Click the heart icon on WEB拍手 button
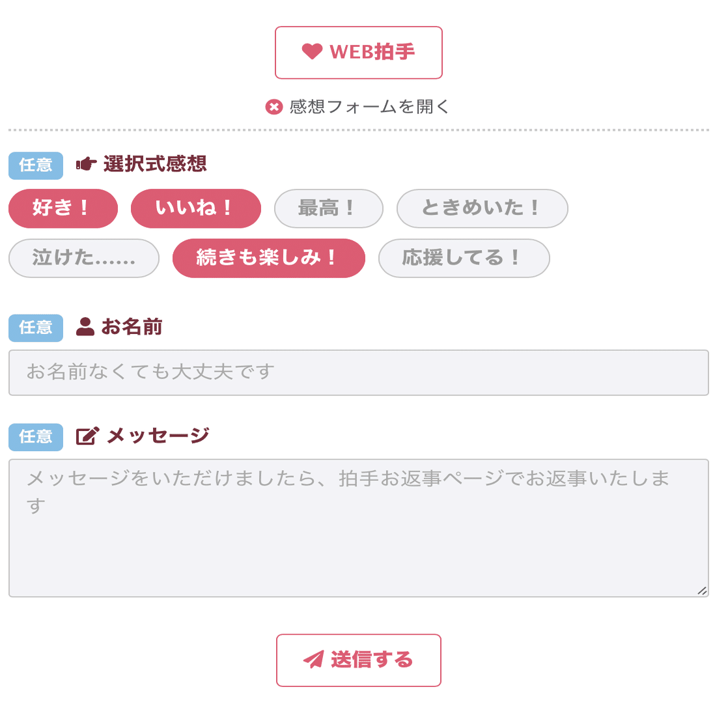 pyautogui.click(x=313, y=51)
